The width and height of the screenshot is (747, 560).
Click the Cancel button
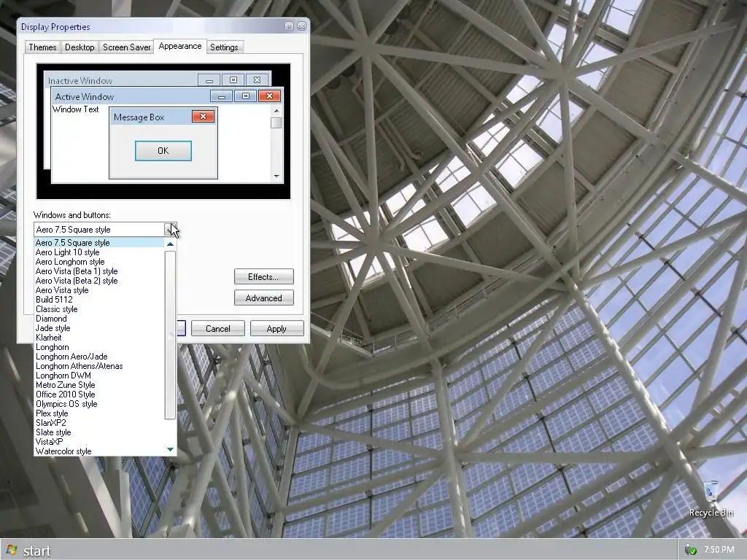(x=217, y=329)
